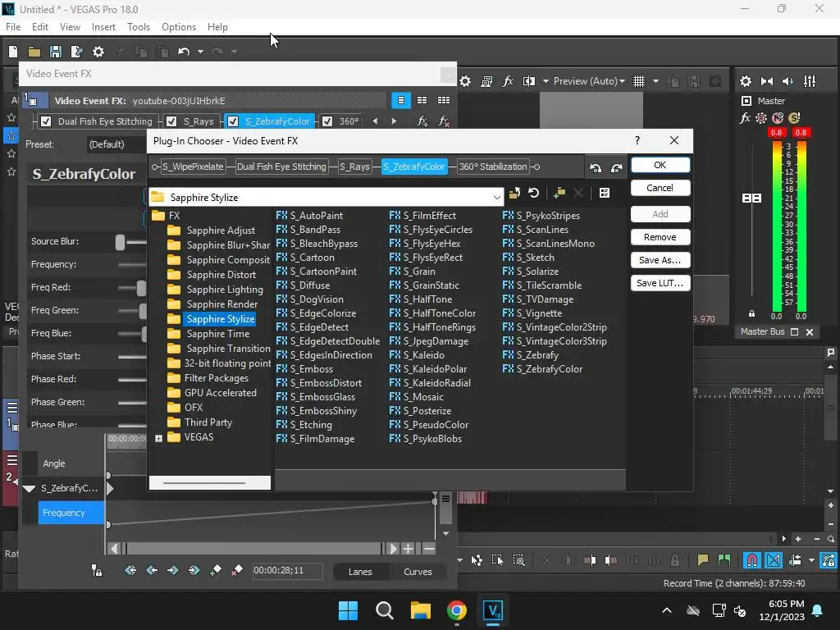The height and width of the screenshot is (630, 840).
Task: Open the Tools menu
Action: click(138, 27)
